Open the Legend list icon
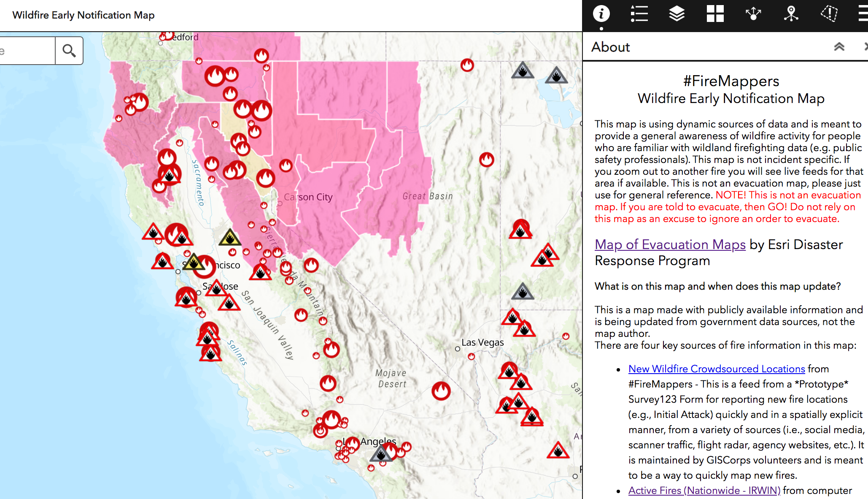Image resolution: width=868 pixels, height=499 pixels. tap(639, 14)
